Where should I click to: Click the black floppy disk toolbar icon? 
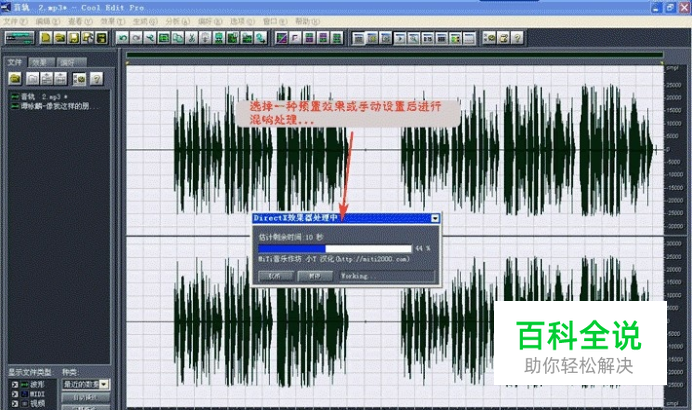pyautogui.click(x=102, y=38)
